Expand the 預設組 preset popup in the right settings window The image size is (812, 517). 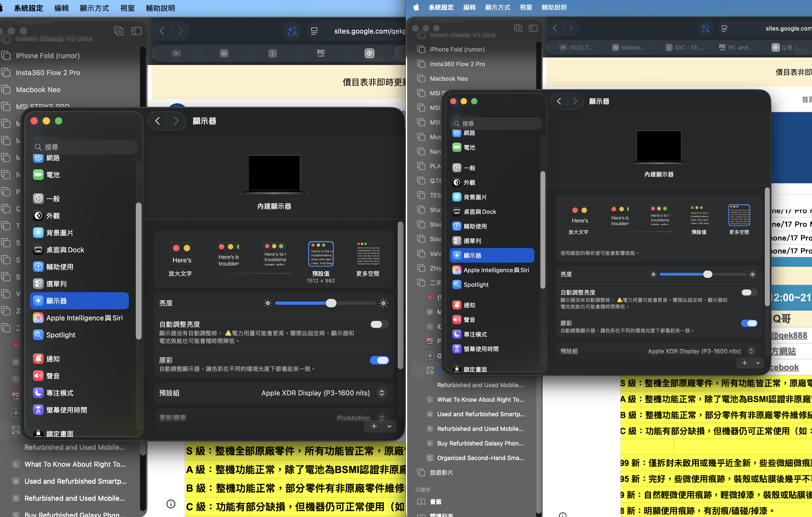tap(751, 351)
